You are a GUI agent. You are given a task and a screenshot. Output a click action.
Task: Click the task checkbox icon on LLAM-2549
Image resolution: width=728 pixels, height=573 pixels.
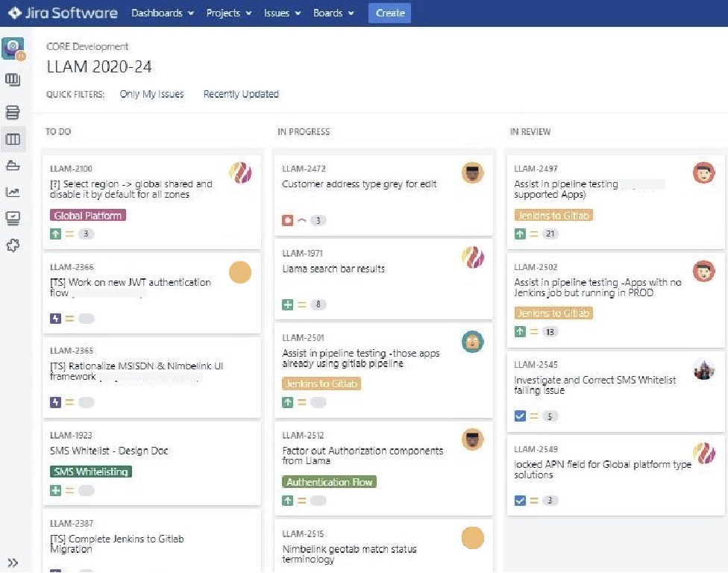(x=520, y=501)
